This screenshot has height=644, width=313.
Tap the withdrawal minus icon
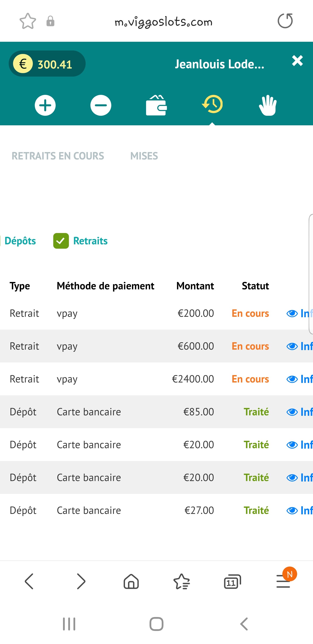tap(101, 105)
